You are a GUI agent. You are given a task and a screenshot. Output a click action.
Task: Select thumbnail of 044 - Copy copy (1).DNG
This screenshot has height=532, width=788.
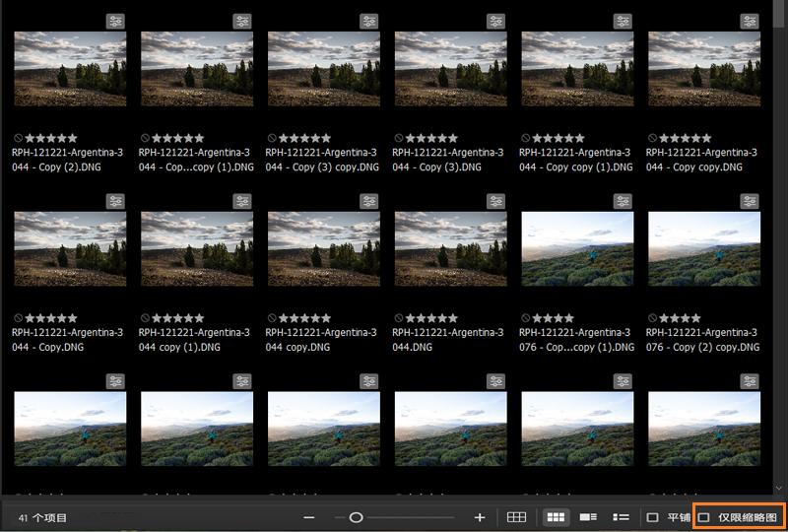[x=577, y=69]
